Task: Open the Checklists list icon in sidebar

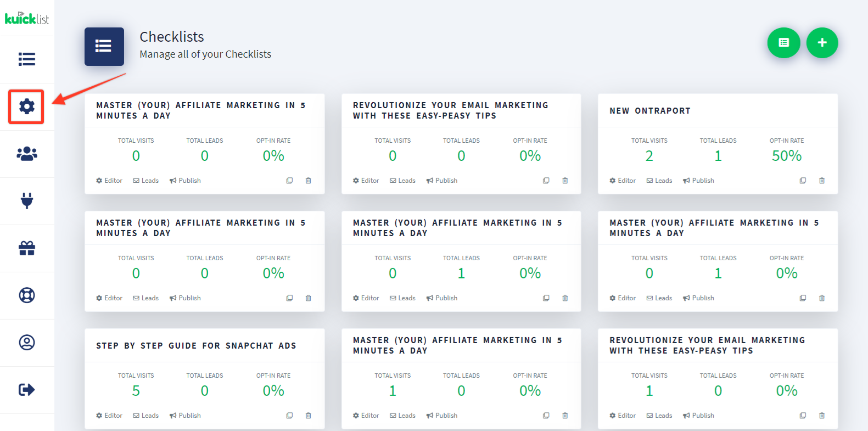Action: pyautogui.click(x=27, y=59)
